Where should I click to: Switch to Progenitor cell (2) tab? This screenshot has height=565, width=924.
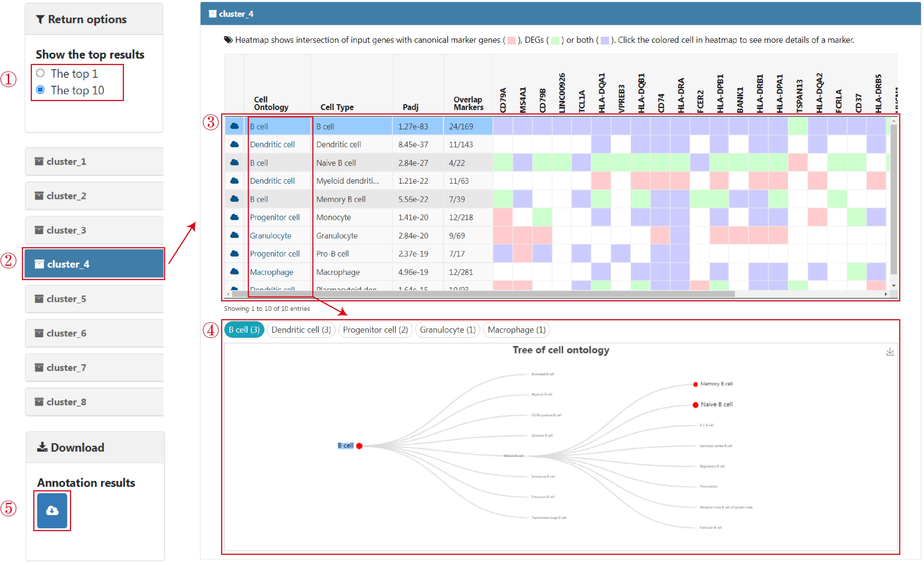[375, 330]
